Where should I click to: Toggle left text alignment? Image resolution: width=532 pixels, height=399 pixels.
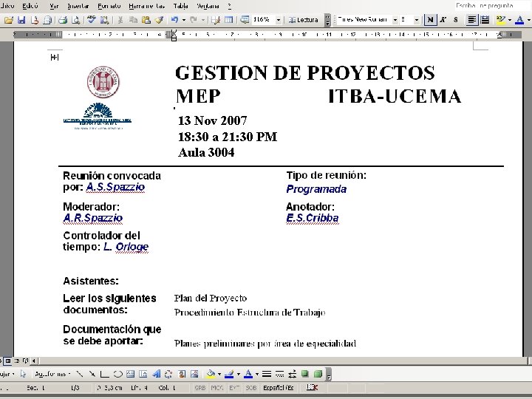click(x=471, y=20)
